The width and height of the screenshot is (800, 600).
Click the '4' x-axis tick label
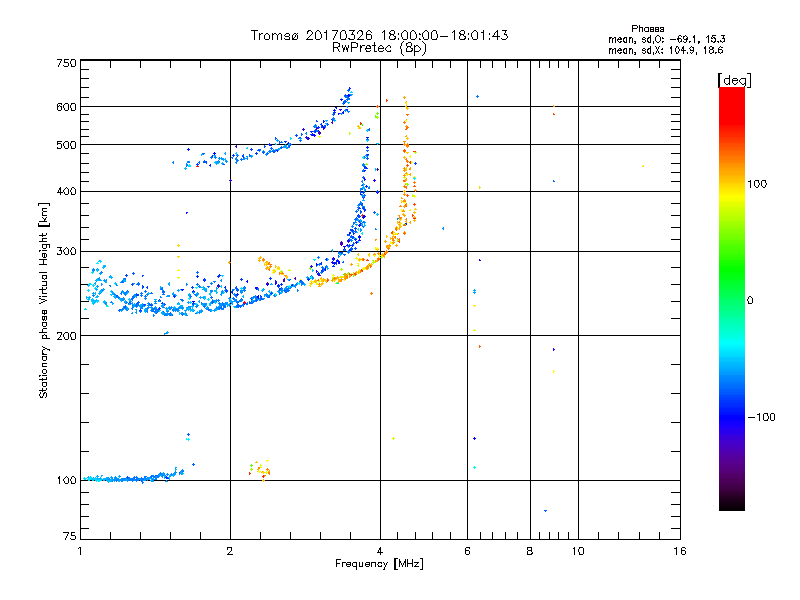(x=380, y=551)
